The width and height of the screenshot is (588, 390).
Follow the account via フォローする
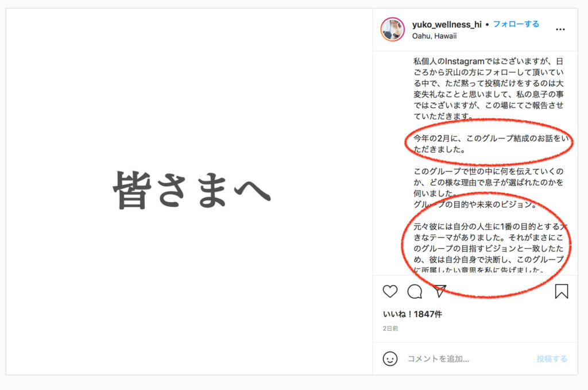click(516, 24)
